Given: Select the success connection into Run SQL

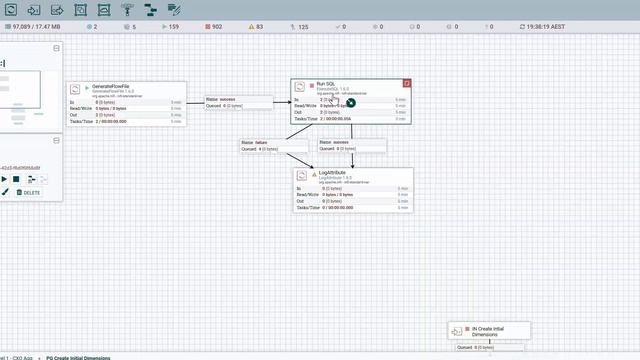Looking at the screenshot, I should coord(238,102).
